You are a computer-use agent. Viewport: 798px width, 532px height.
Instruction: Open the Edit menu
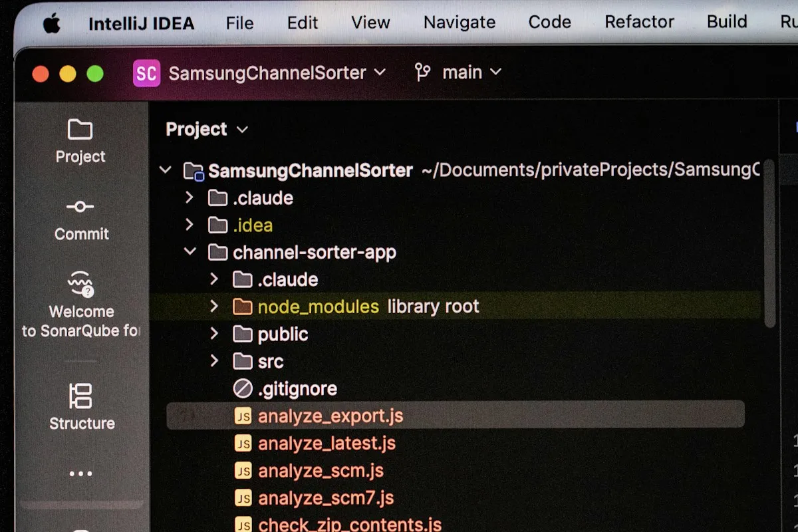303,23
